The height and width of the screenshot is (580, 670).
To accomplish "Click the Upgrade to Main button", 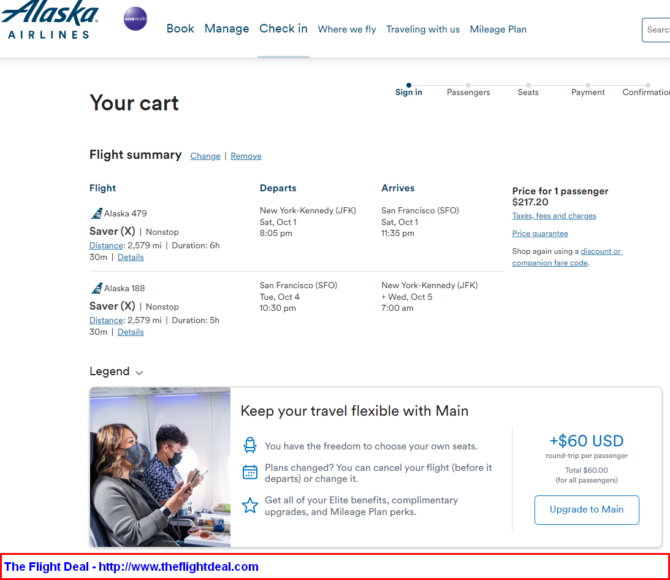I will 587,509.
